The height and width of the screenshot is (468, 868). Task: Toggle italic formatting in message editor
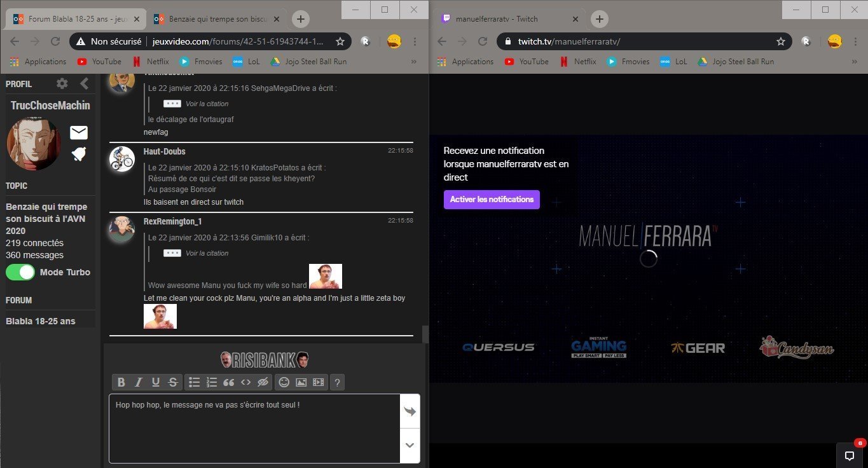[139, 382]
